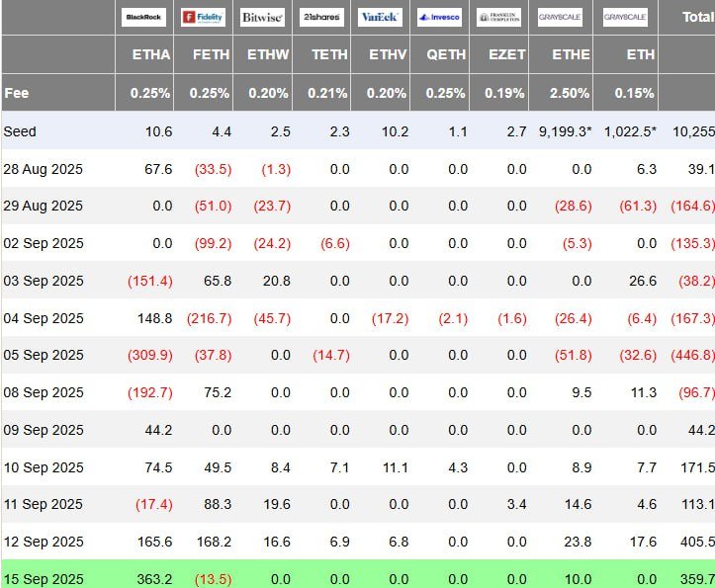The width and height of the screenshot is (715, 588).
Task: Click the (216.7) FETH value
Action: (210, 318)
